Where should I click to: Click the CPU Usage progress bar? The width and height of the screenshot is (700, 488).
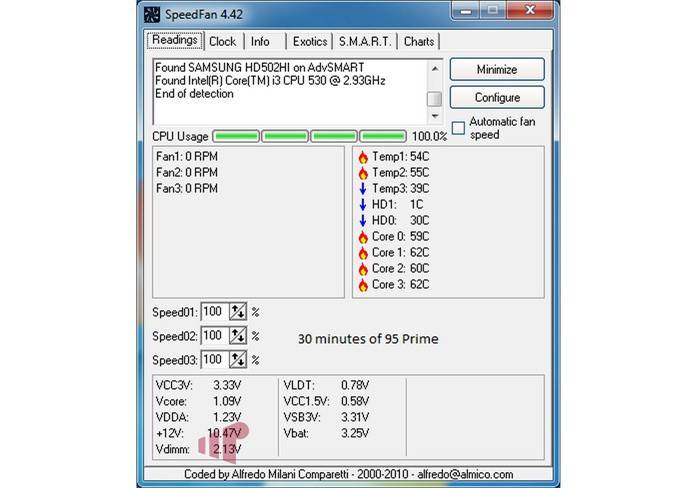pyautogui.click(x=309, y=136)
